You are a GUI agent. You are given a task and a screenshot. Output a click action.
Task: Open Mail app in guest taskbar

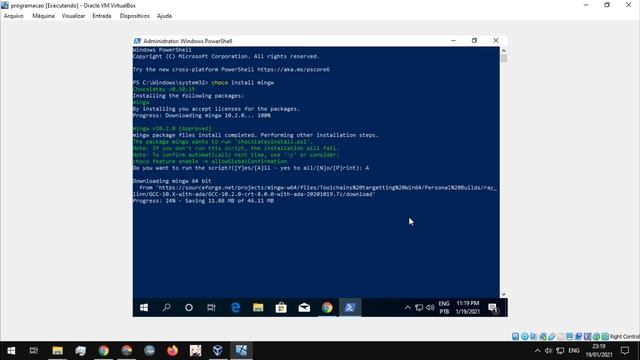[x=304, y=307]
